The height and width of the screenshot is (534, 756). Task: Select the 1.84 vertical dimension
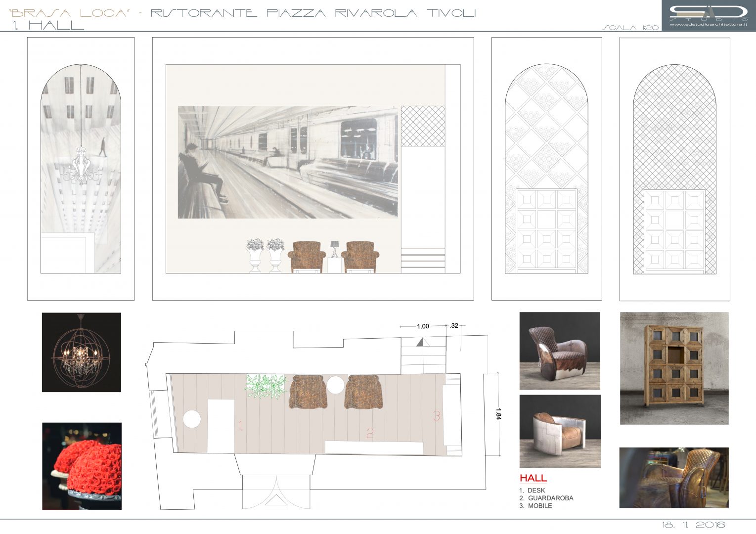point(498,414)
